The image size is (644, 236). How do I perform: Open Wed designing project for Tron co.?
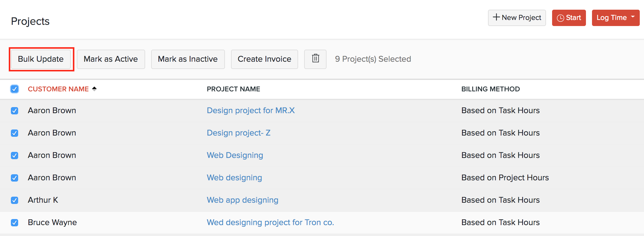(270, 222)
